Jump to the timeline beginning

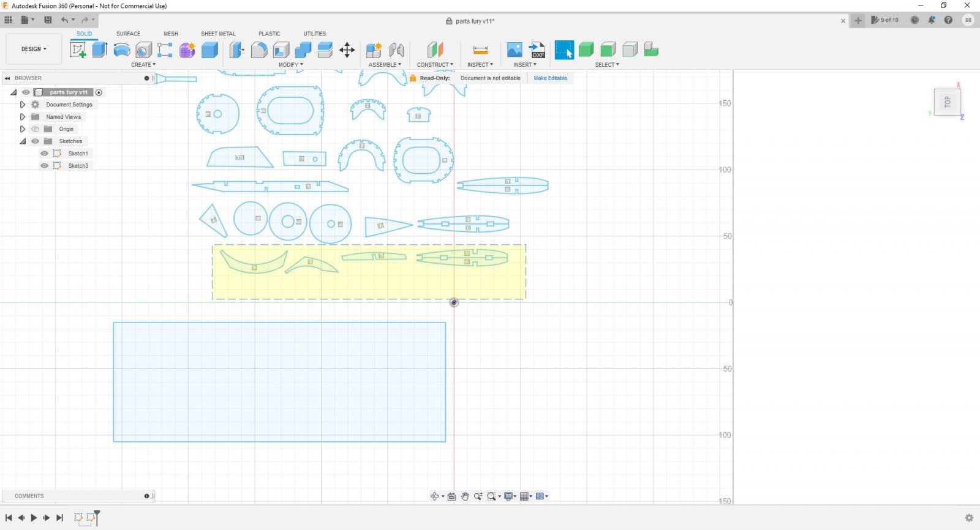(9, 518)
